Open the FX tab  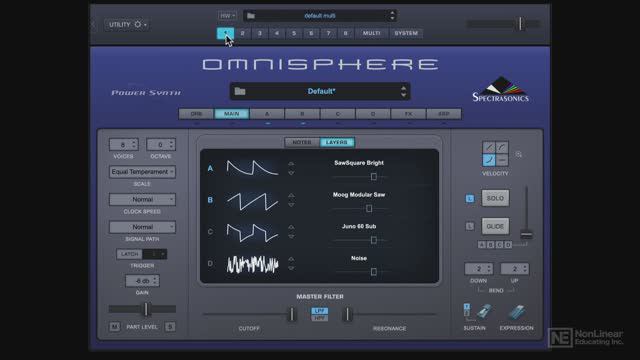[x=408, y=114]
